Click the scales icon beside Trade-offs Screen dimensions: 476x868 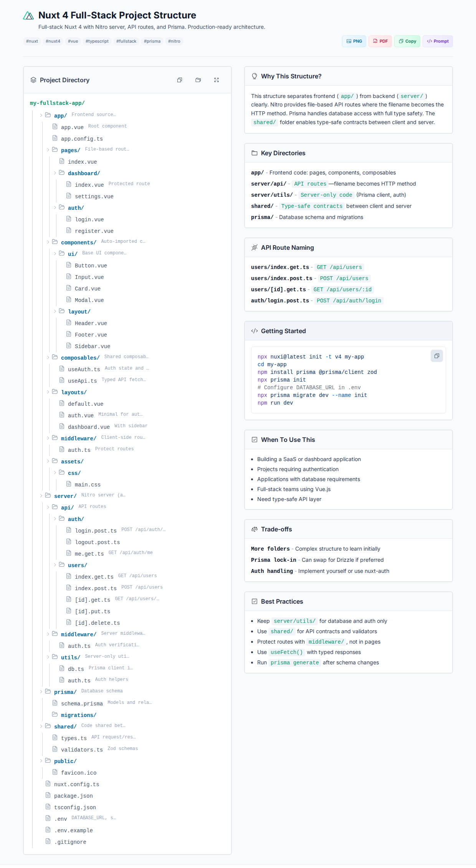point(255,529)
